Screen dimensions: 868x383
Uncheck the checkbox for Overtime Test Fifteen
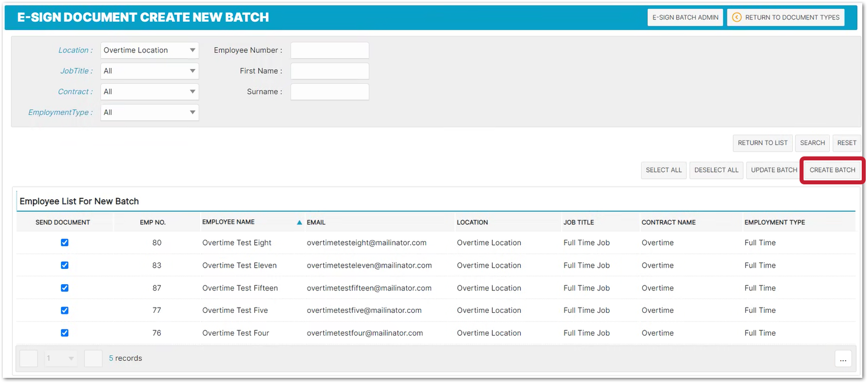(x=64, y=288)
